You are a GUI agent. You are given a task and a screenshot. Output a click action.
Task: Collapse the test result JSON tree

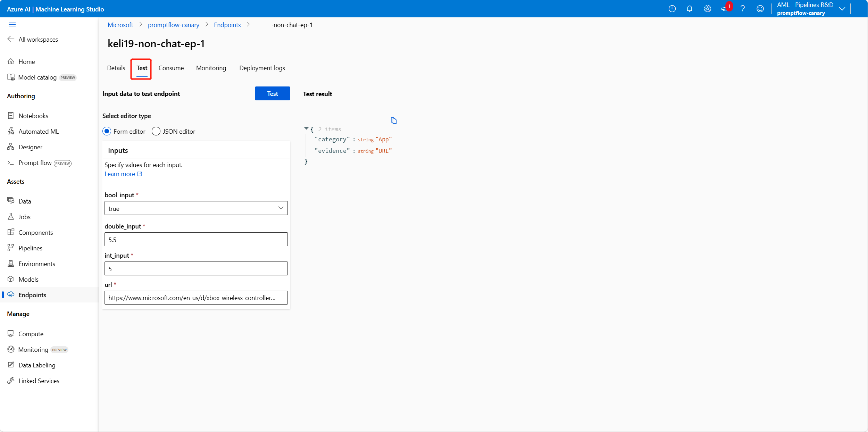click(x=306, y=128)
